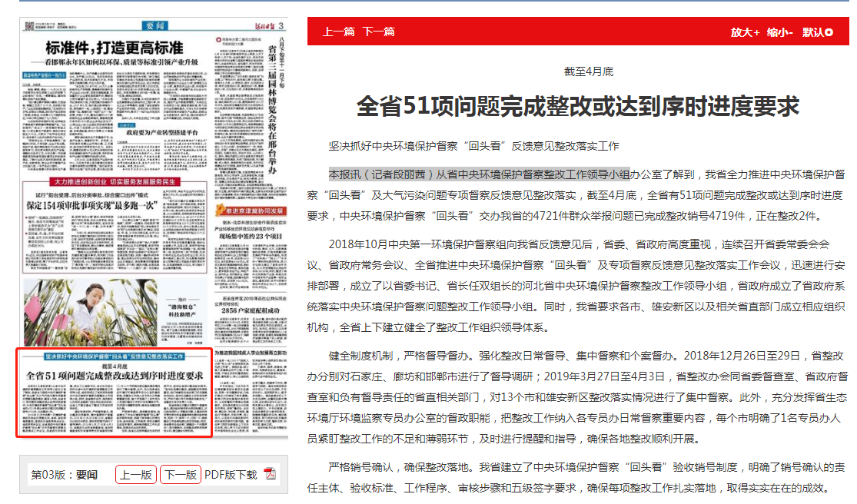857x504 pixels.
Task: Shrink text with 缩小-
Action: click(x=780, y=32)
